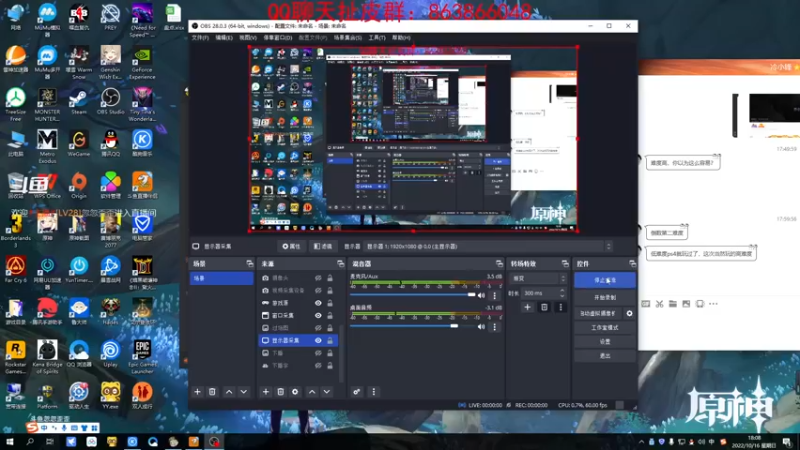This screenshot has width=800, height=450.
Task: Remove transition with trash icon
Action: 544,307
